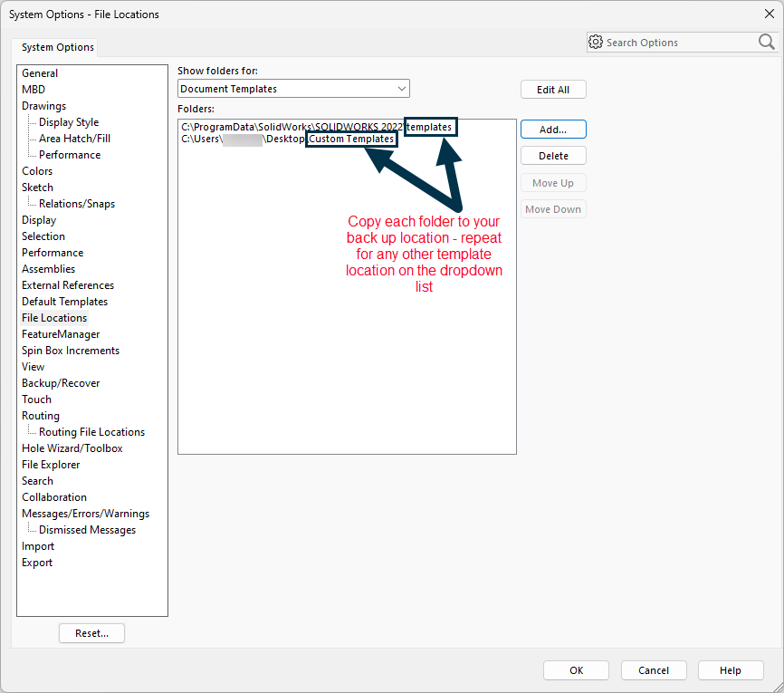Image resolution: width=784 pixels, height=693 pixels.
Task: Select File Locations in the tree
Action: pyautogui.click(x=54, y=318)
